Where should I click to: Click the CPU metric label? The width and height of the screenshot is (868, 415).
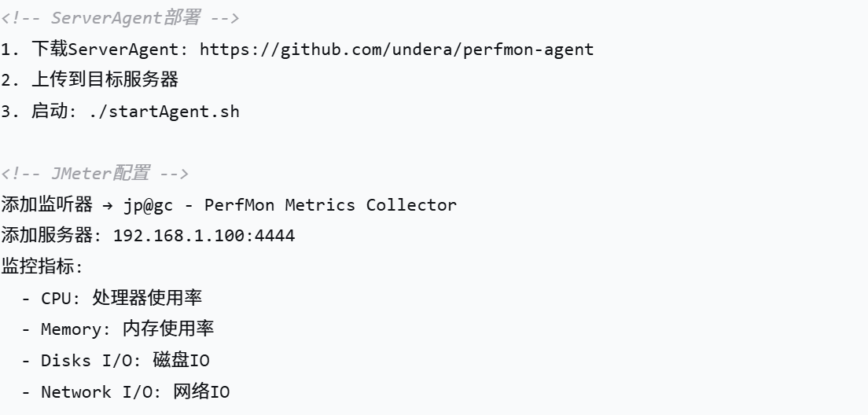pos(58,298)
